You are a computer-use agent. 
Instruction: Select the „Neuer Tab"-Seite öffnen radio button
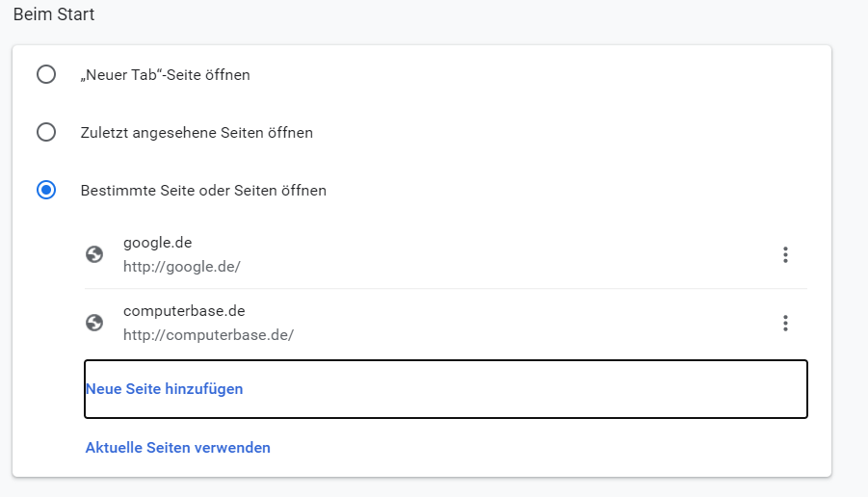(x=46, y=74)
